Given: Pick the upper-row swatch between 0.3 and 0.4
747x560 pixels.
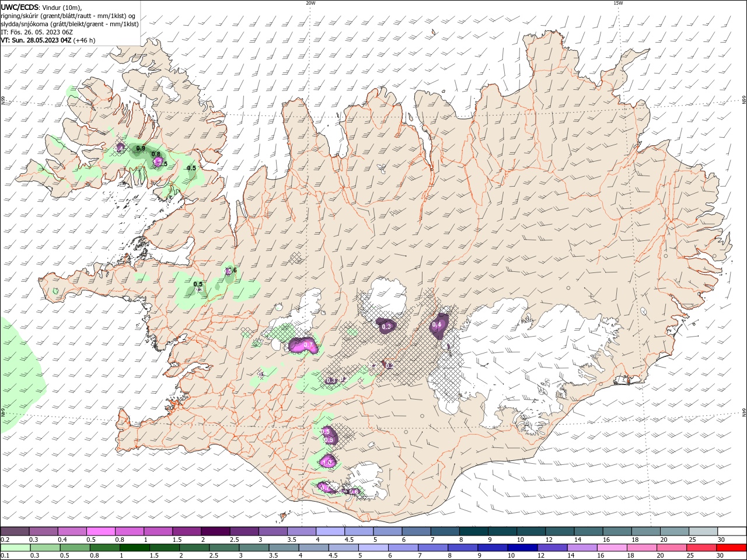Looking at the screenshot, I should point(43,531).
